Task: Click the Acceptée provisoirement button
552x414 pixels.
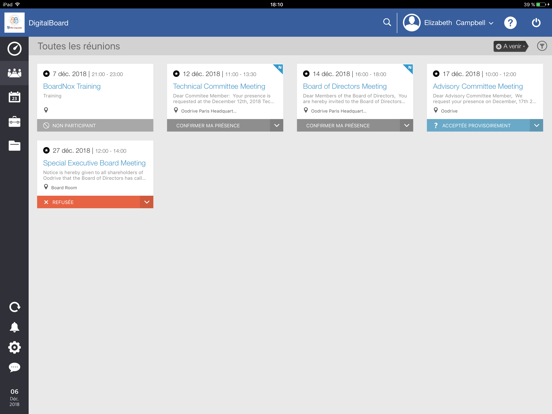Action: pos(478,125)
